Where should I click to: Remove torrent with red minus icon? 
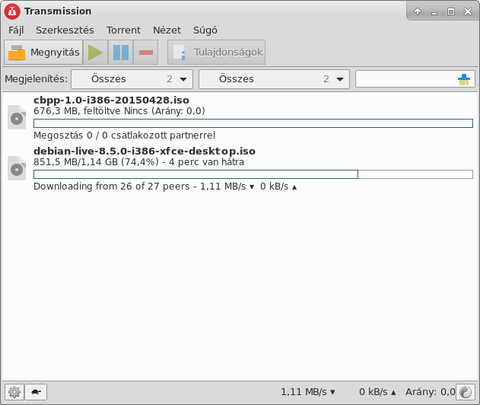pos(146,52)
